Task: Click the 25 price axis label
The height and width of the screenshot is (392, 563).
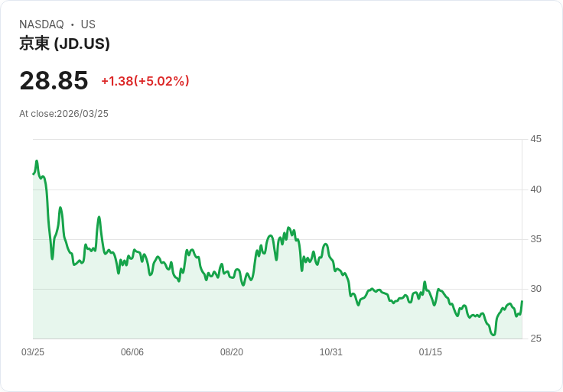Action: point(535,339)
